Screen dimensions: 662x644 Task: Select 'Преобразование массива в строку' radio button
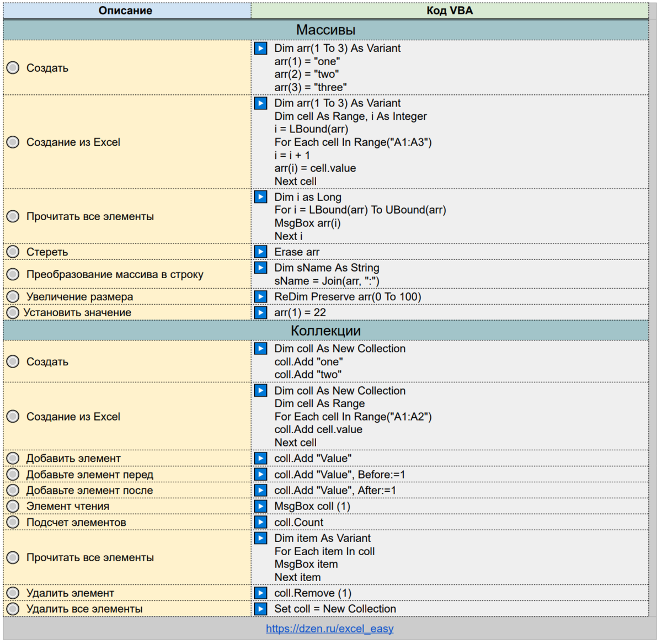point(13,274)
